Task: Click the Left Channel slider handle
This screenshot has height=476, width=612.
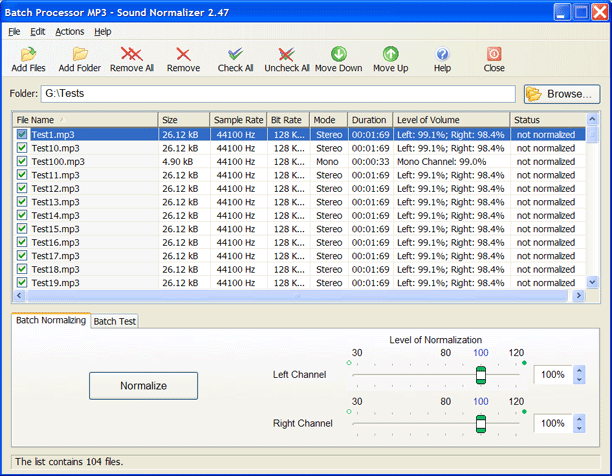Action: (481, 375)
